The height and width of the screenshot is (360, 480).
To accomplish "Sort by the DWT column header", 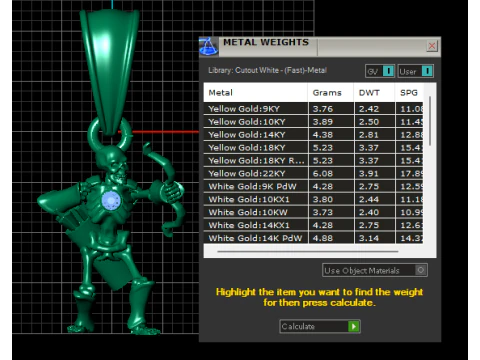I will [x=374, y=93].
